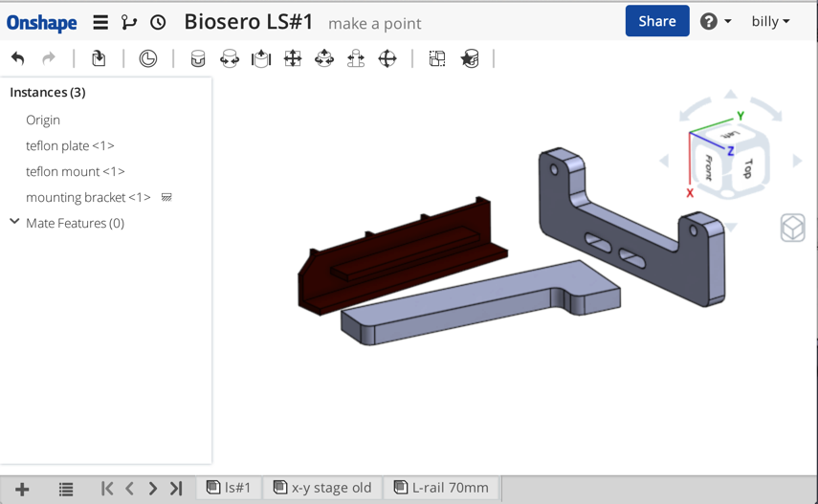Open versions and branches graph icon
Image resolution: width=818 pixels, height=504 pixels.
[x=129, y=22]
